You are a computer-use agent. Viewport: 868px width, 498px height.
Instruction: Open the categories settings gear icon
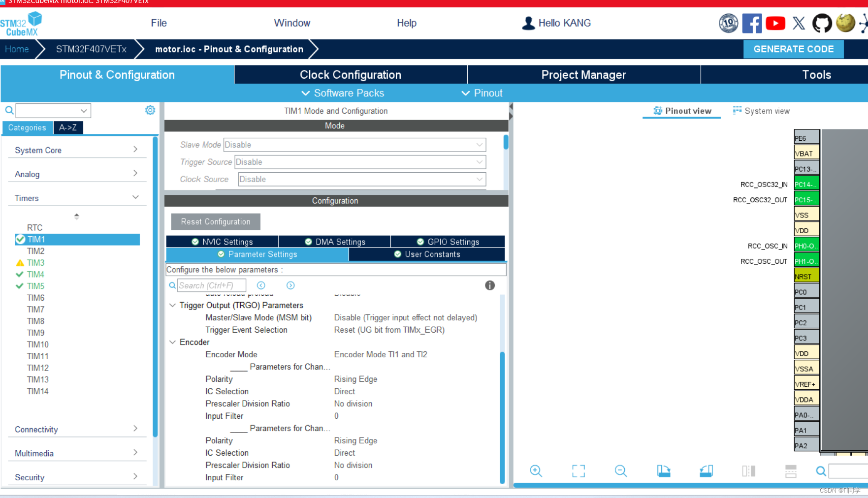(150, 110)
